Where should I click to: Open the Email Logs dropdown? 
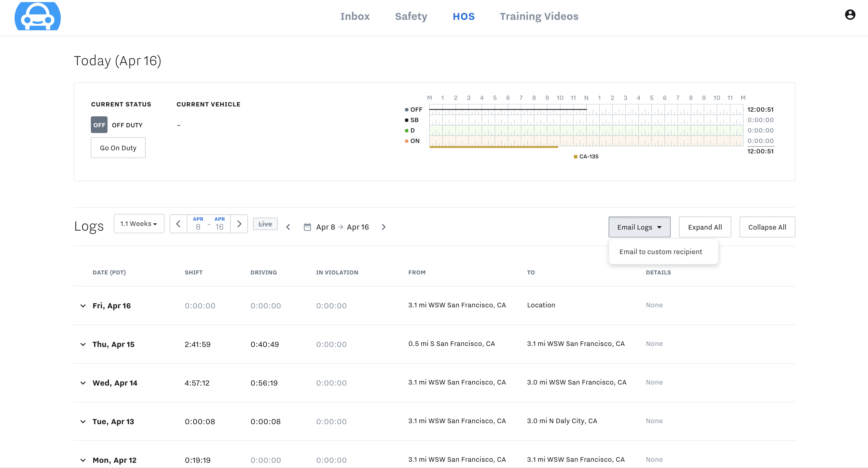click(x=639, y=227)
